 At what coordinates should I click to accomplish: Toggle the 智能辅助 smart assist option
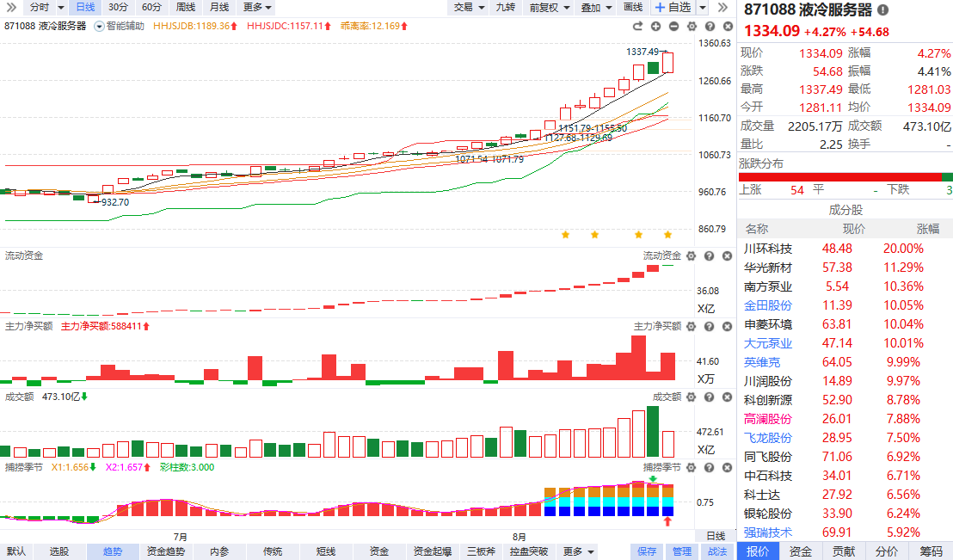click(119, 26)
